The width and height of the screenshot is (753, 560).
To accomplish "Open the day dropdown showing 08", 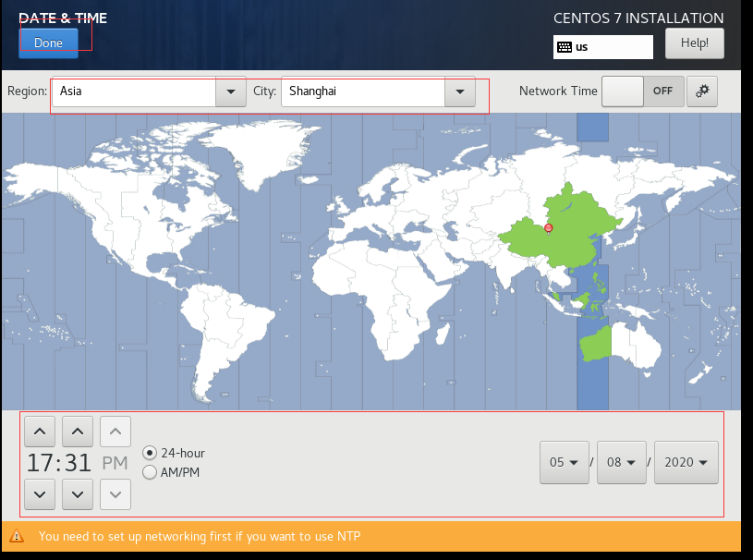I will click(x=622, y=462).
